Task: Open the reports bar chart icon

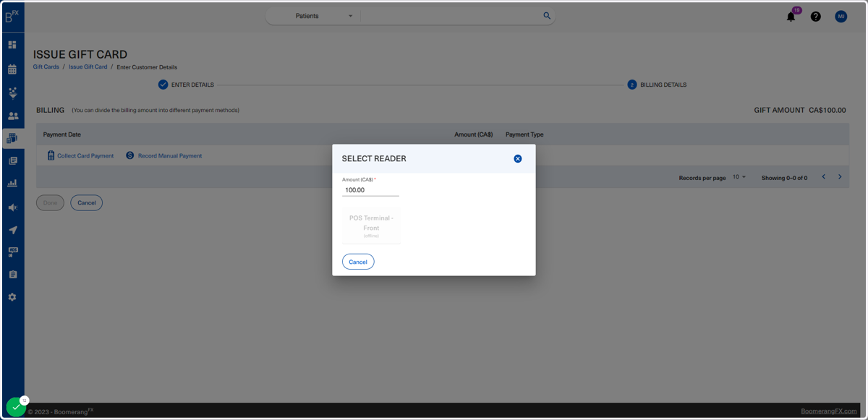Action: click(12, 184)
